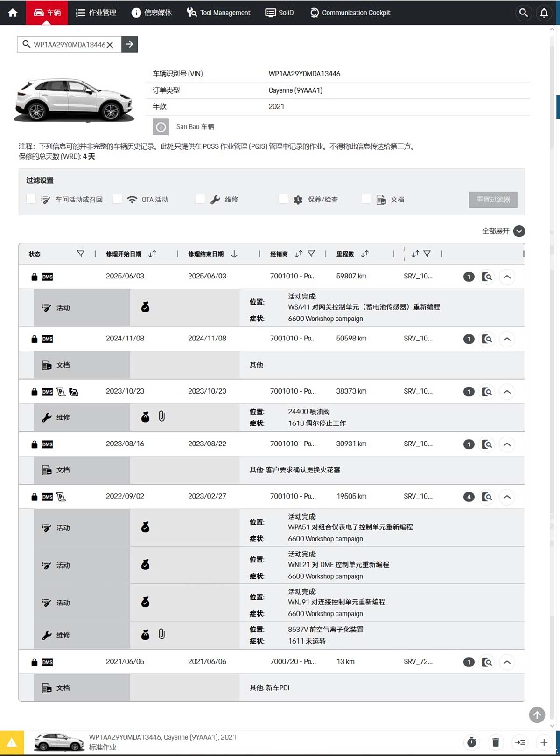View details of 2025/06/03 job
The width and height of the screenshot is (560, 756).
(487, 277)
